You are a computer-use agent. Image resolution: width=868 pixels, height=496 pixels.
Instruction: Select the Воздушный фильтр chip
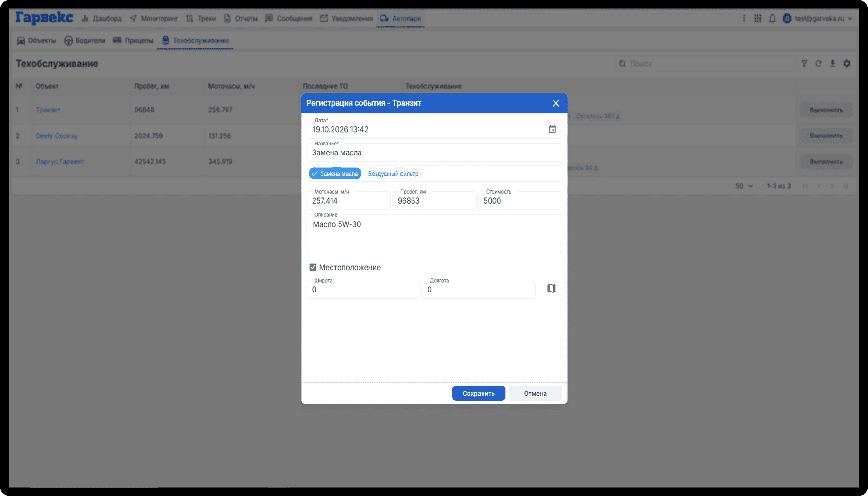coord(393,174)
